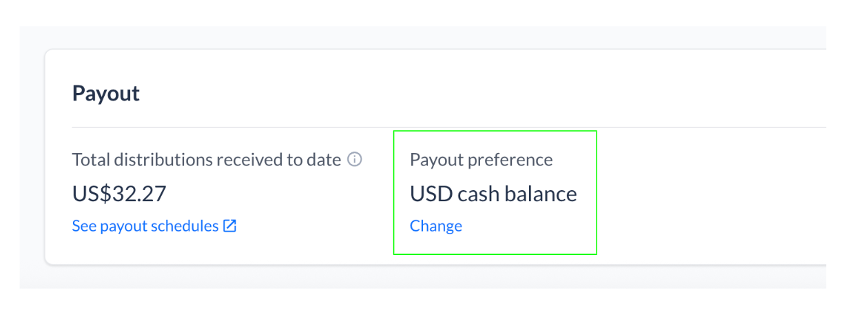Click the Total distributions received to date label

207,160
